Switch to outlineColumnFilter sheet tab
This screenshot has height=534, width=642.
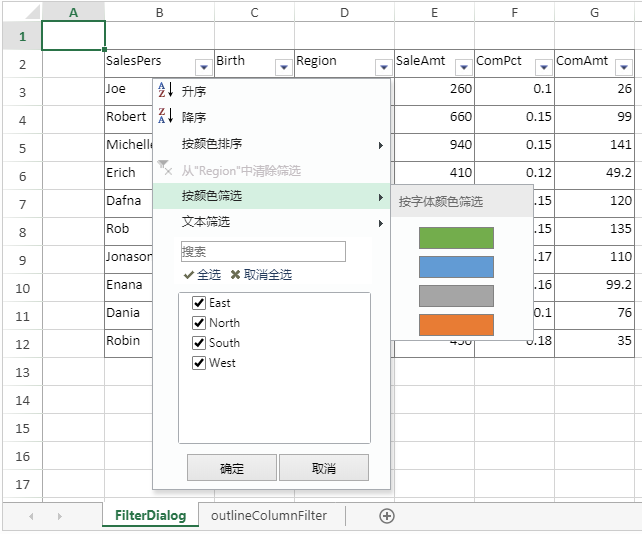point(269,516)
